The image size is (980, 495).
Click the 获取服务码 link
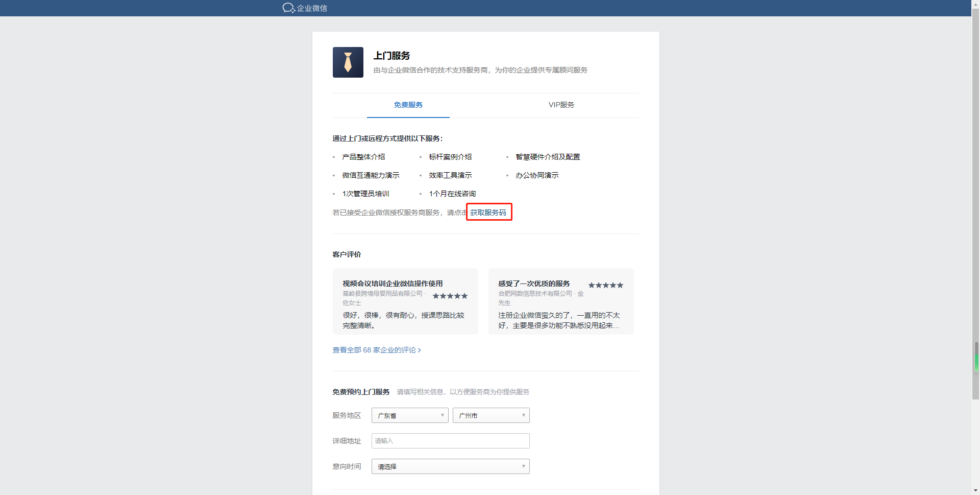pyautogui.click(x=488, y=213)
